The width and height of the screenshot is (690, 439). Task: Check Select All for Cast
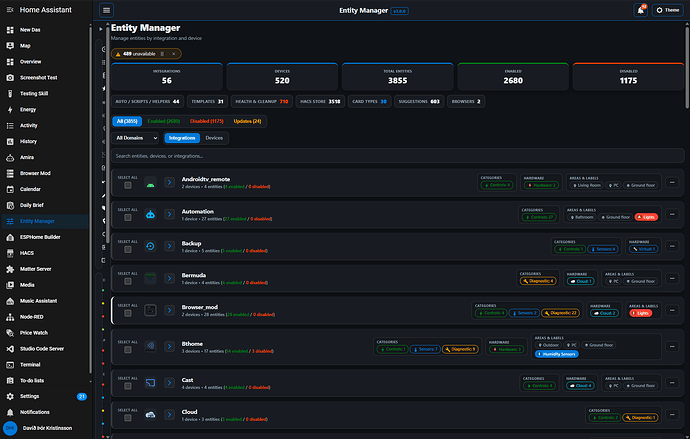(x=128, y=386)
